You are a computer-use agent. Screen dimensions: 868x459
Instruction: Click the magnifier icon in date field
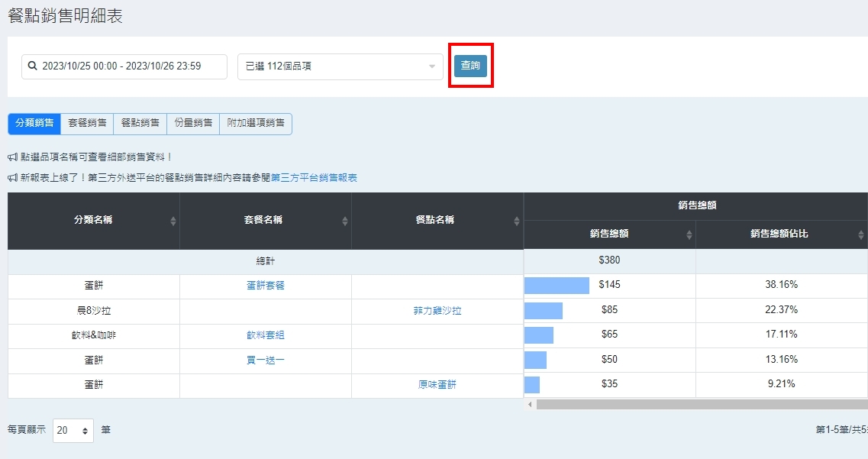33,66
